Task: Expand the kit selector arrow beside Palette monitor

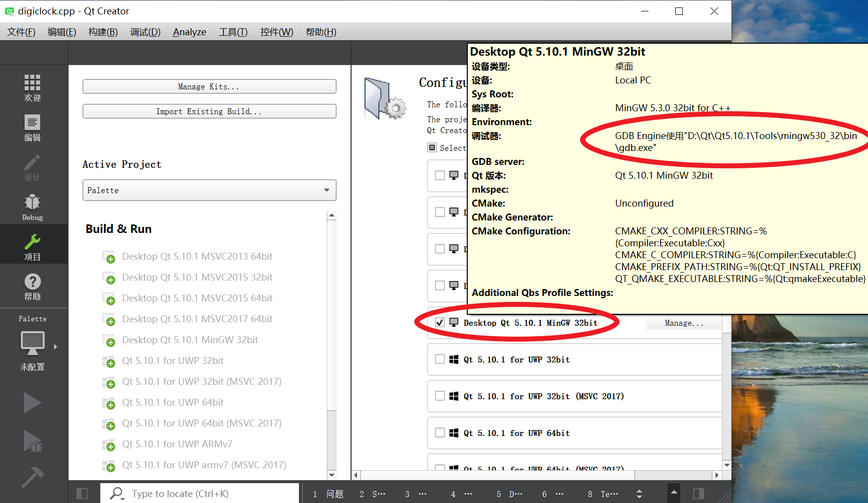Action: 56,347
